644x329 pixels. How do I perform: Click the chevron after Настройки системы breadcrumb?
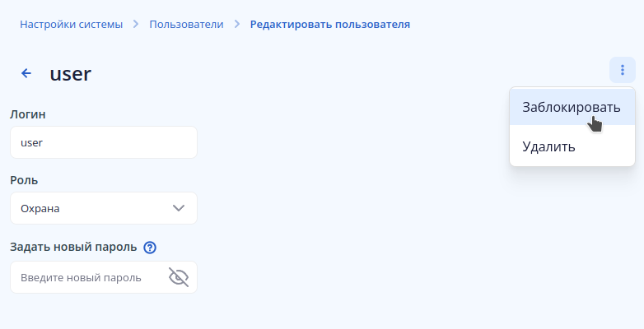(x=136, y=25)
